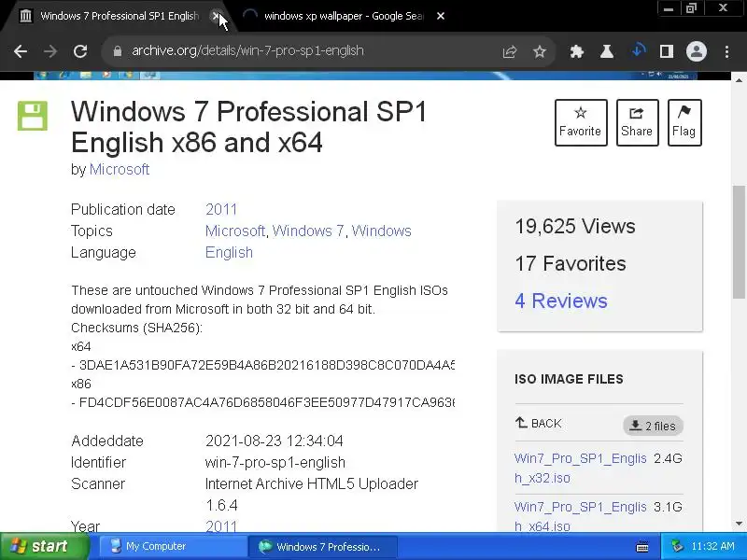Open the 4 Reviews link
Image resolution: width=747 pixels, height=560 pixels.
pos(561,301)
